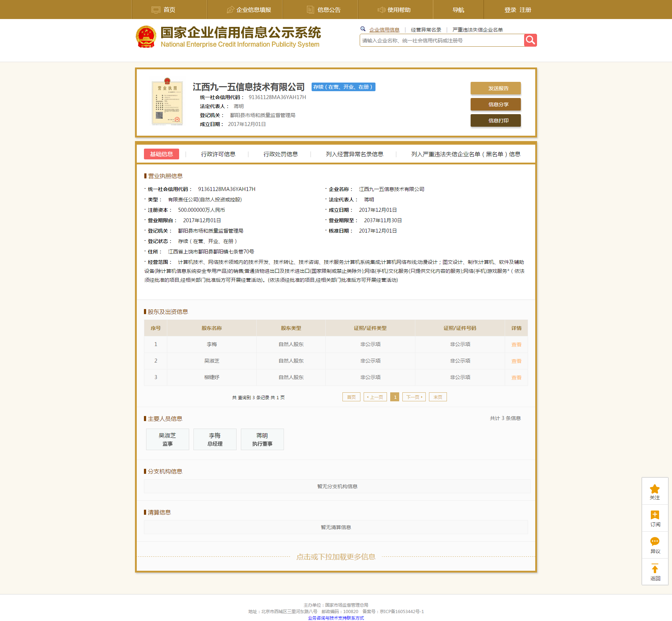This screenshot has height=621, width=672.
Task: Select the abnormal operations list tab
Action: click(x=354, y=154)
